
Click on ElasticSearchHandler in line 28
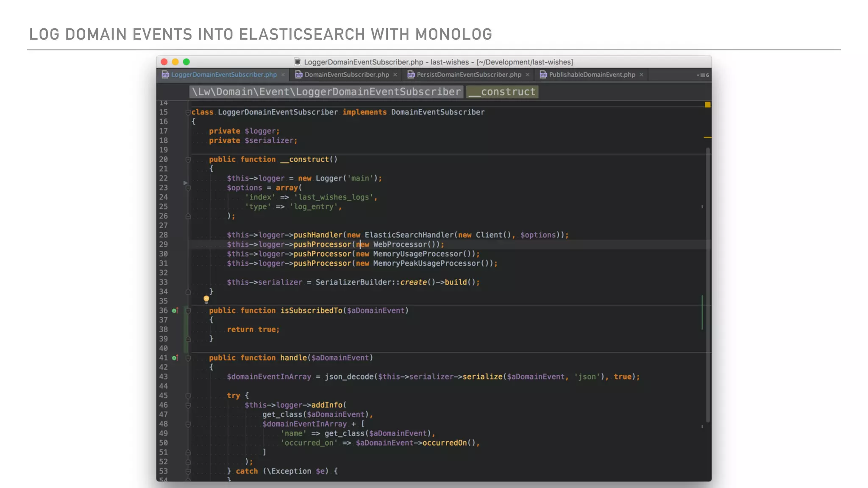click(x=409, y=235)
